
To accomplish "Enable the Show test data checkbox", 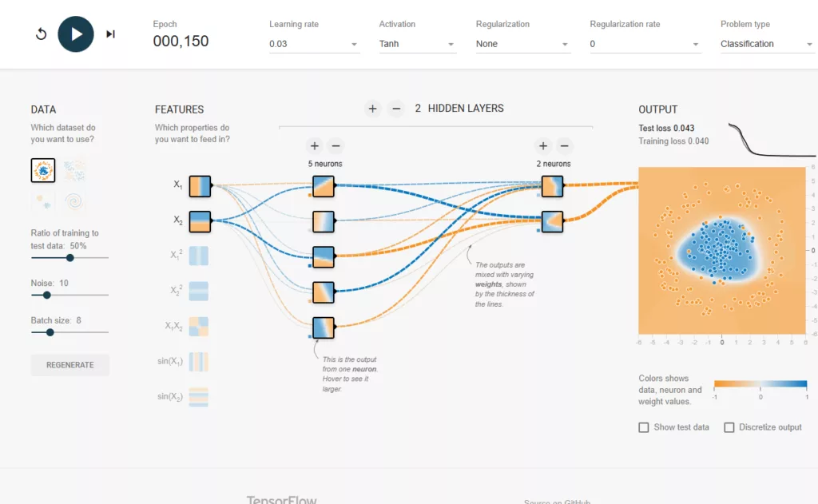I will [x=644, y=427].
